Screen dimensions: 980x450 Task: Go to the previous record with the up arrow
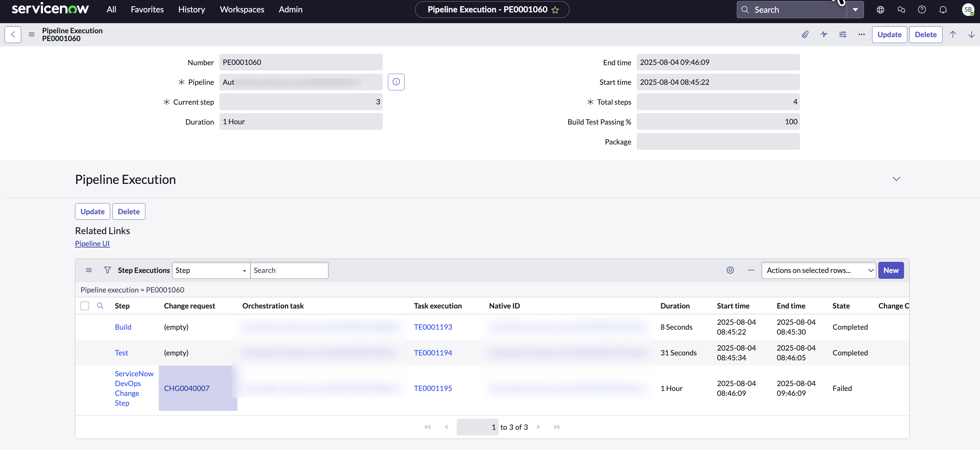[953, 34]
